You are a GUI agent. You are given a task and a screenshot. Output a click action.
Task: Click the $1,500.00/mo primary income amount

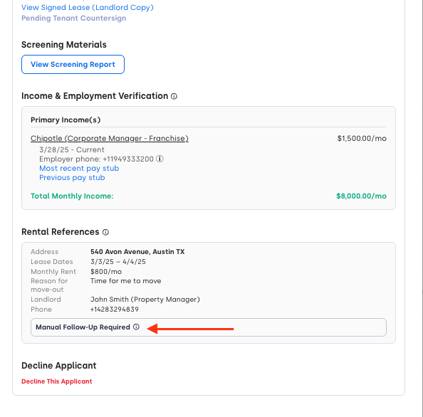(362, 138)
